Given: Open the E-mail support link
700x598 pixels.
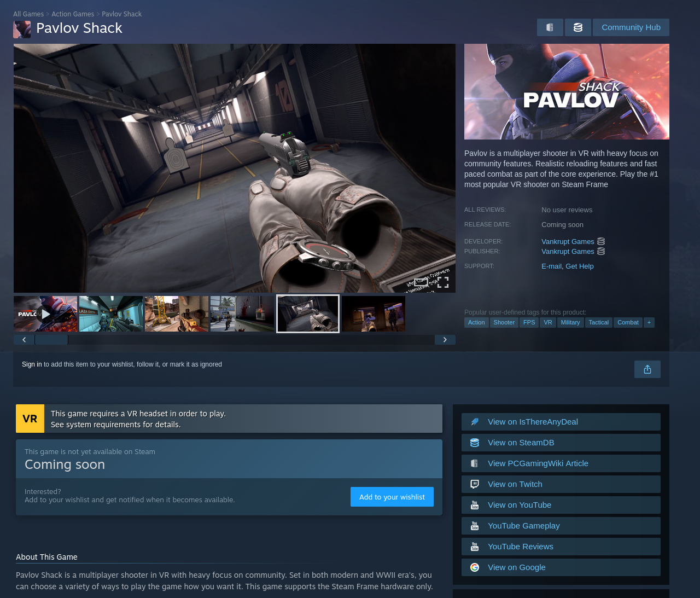Looking at the screenshot, I should point(551,266).
